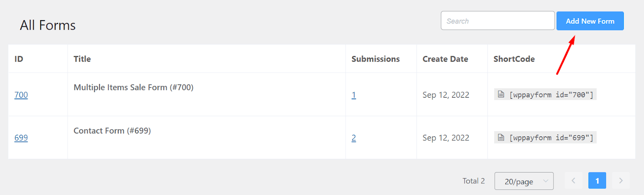Select page 1 in pagination
The height and width of the screenshot is (195, 644).
click(x=597, y=181)
